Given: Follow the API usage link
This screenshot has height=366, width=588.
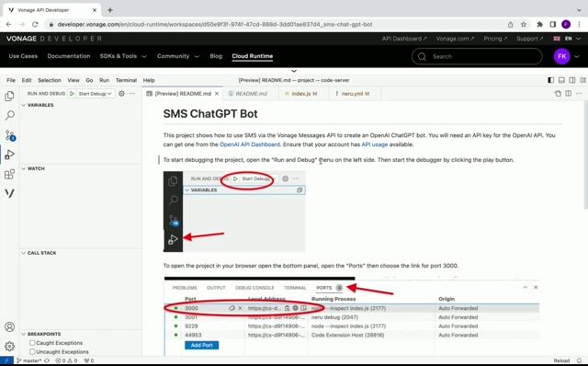Looking at the screenshot, I should pyautogui.click(x=375, y=144).
